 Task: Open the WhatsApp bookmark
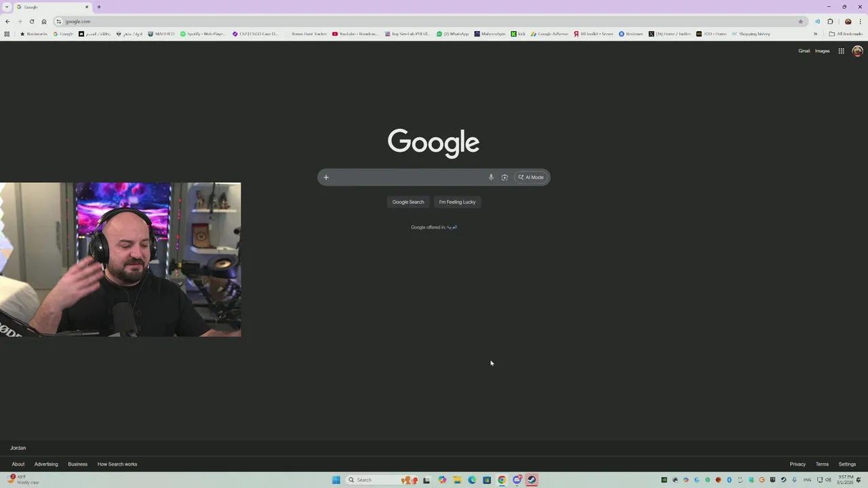(452, 34)
